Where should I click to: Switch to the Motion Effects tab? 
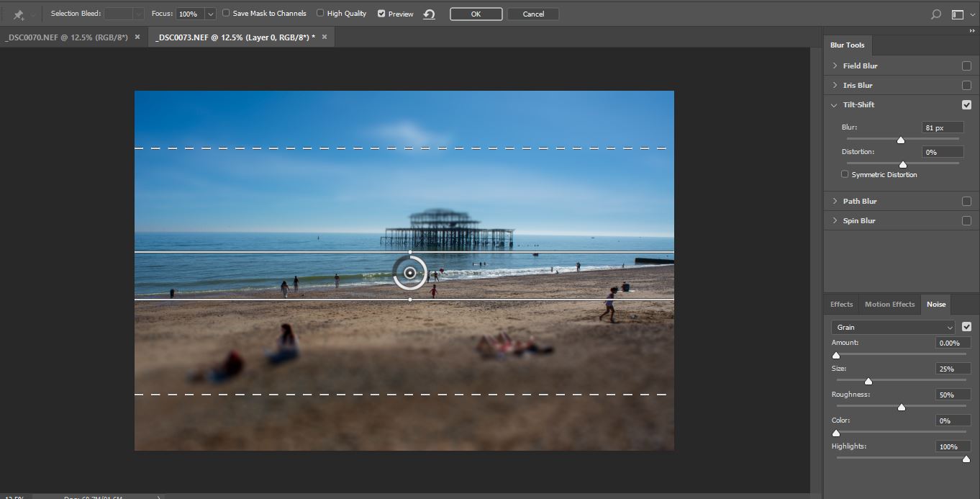click(889, 304)
